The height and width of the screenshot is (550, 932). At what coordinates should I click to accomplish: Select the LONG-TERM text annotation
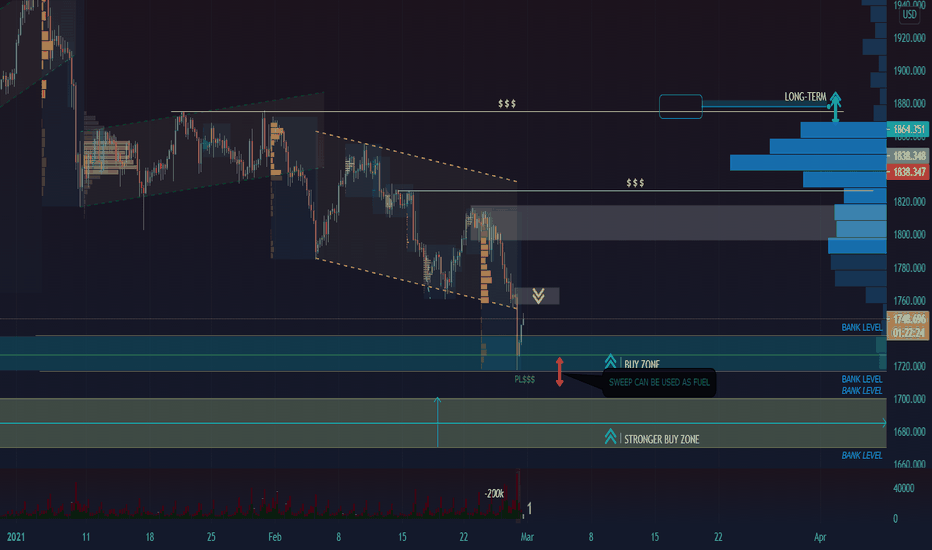pos(805,97)
